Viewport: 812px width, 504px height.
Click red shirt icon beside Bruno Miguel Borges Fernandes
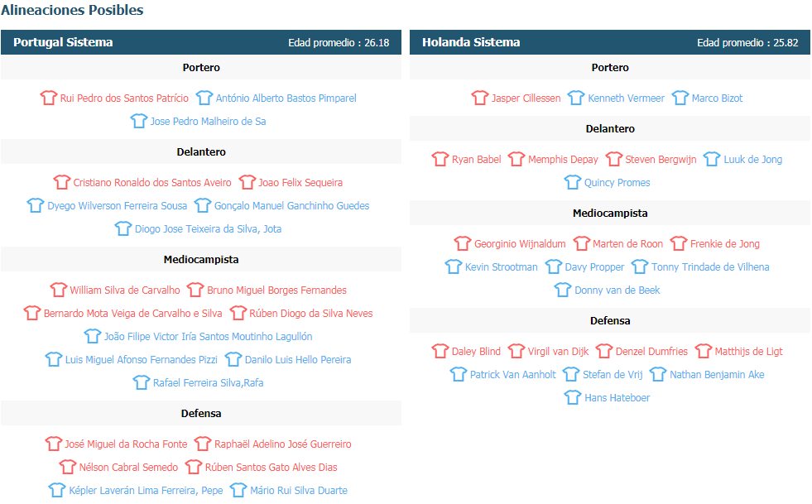195,290
